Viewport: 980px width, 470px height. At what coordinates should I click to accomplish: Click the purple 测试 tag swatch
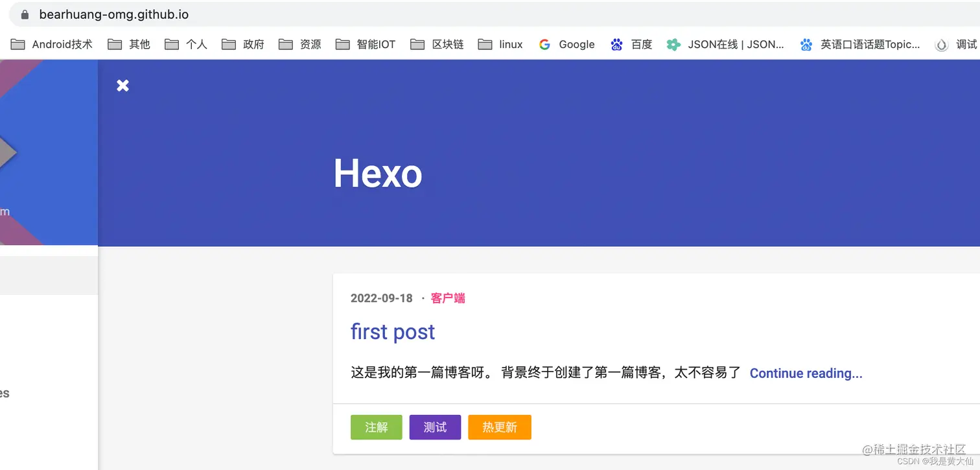click(x=434, y=427)
